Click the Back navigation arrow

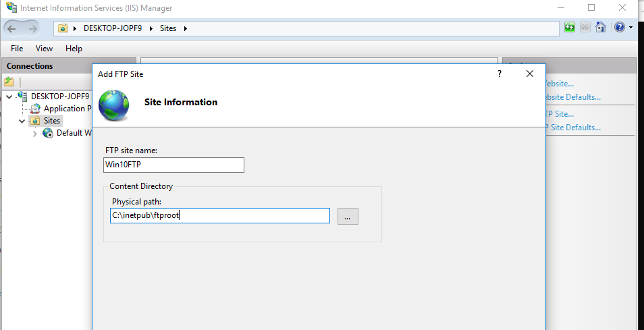pyautogui.click(x=13, y=28)
